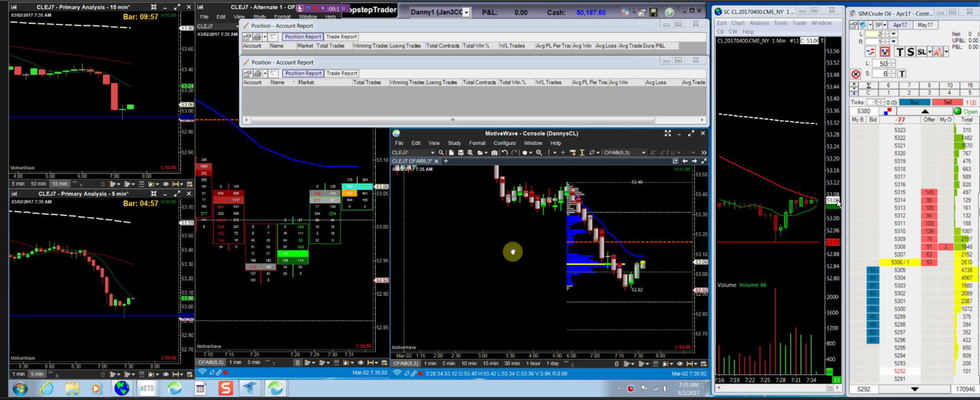Toggle the red record dot in Console status bar

[x=420, y=374]
